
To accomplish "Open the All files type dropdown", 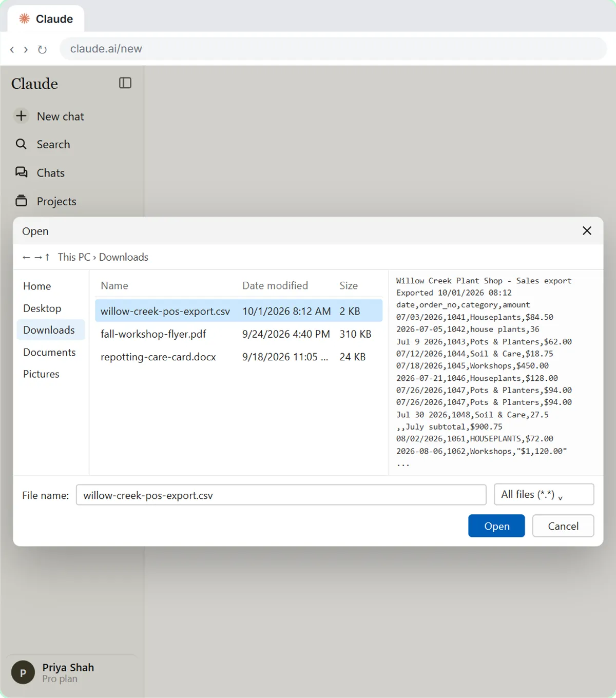I will [544, 495].
